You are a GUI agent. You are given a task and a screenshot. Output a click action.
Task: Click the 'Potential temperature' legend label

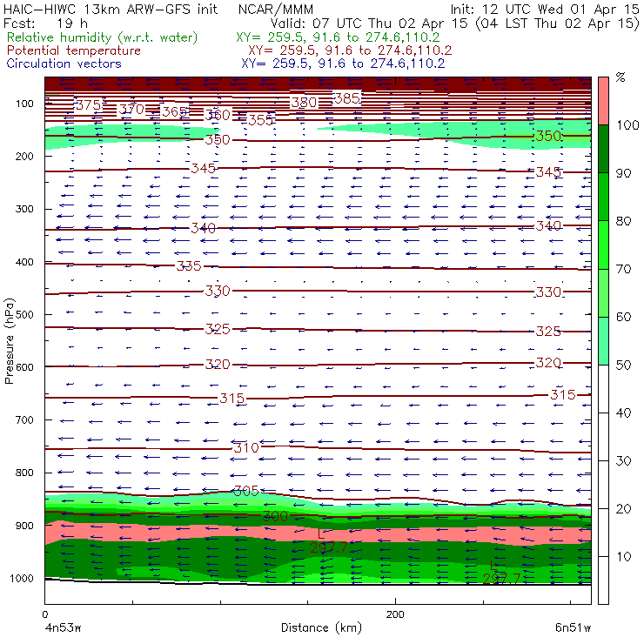(x=73, y=50)
